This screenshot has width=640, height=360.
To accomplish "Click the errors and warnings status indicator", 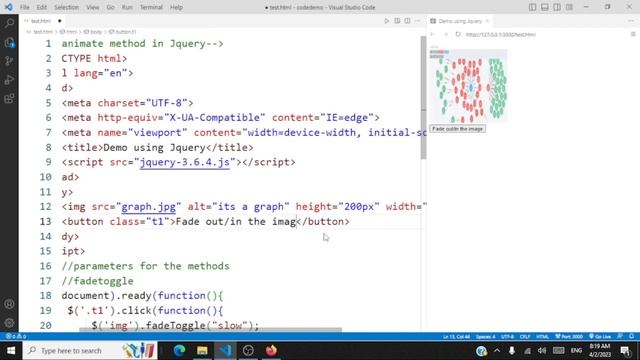I will [x=16, y=337].
